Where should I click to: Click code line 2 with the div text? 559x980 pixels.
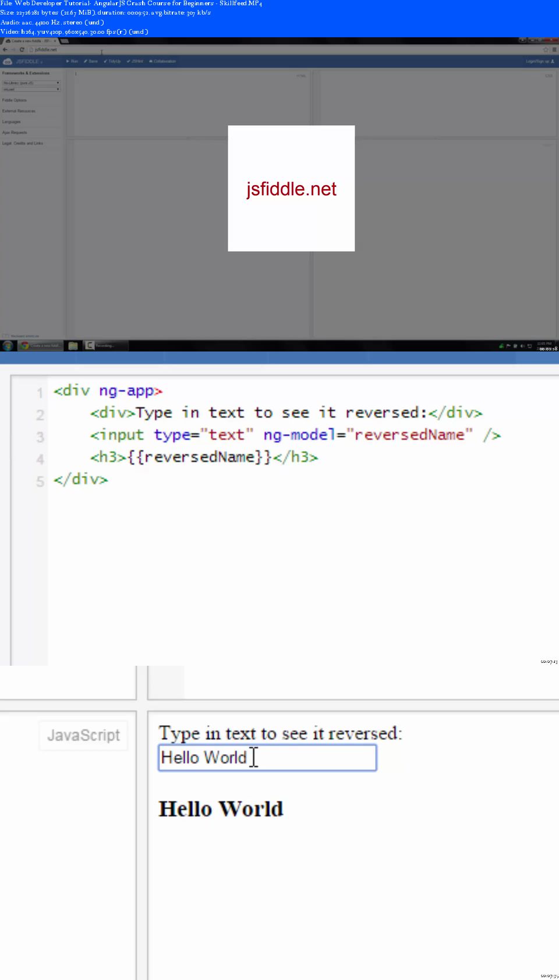pyautogui.click(x=286, y=413)
